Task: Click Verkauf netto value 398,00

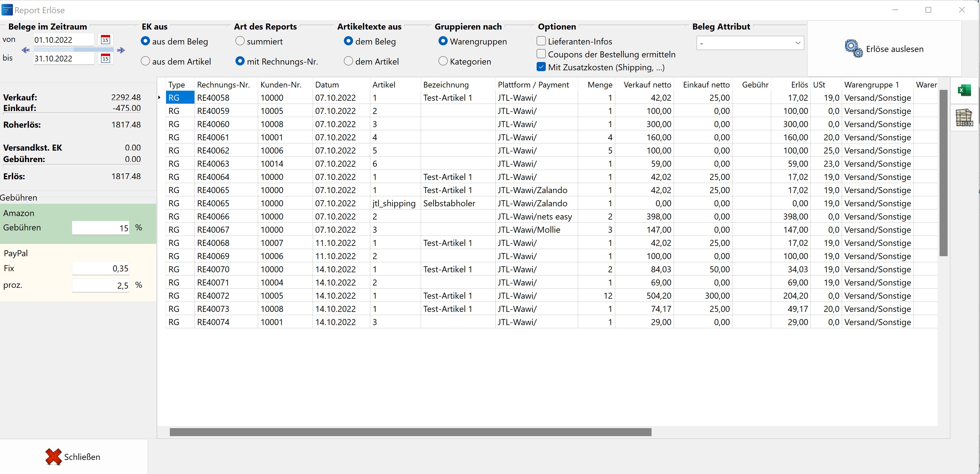Action: tap(644, 216)
